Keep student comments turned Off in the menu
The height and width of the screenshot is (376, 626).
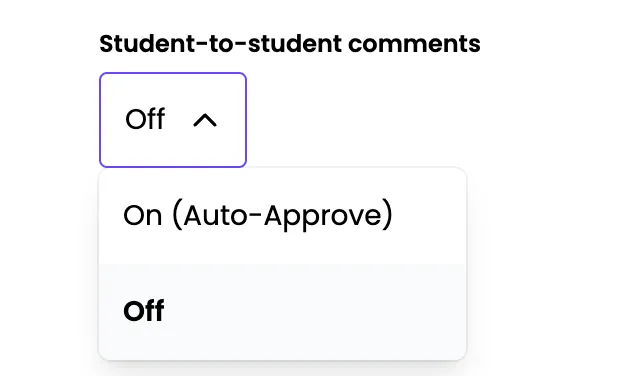point(283,312)
